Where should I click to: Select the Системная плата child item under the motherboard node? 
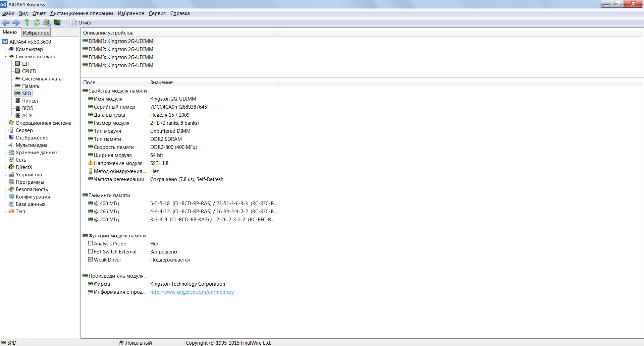[42, 78]
